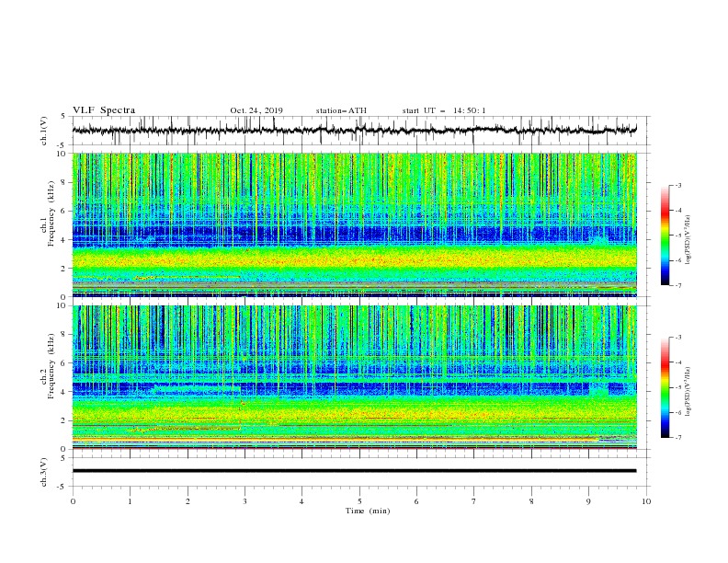Click the "station=ATH" header label
Viewport: 728px width, 563px height.
tap(341, 110)
